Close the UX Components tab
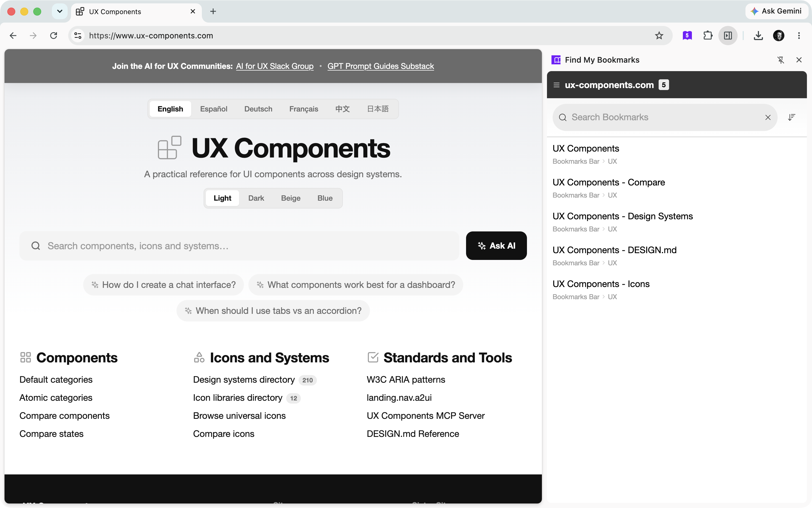The image size is (812, 508). click(x=193, y=11)
